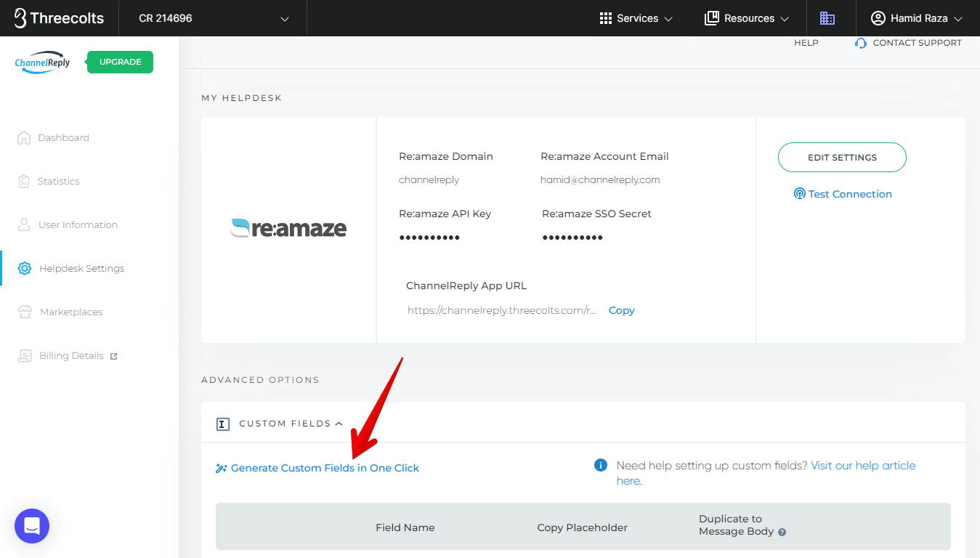The height and width of the screenshot is (558, 980).
Task: Click the hamid@channelreply.com email value
Action: (600, 179)
